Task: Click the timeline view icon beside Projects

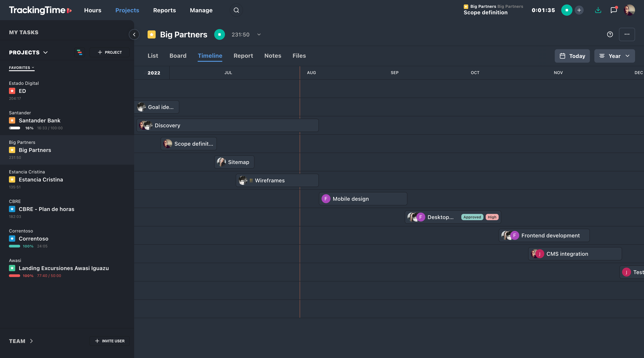Action: [80, 52]
